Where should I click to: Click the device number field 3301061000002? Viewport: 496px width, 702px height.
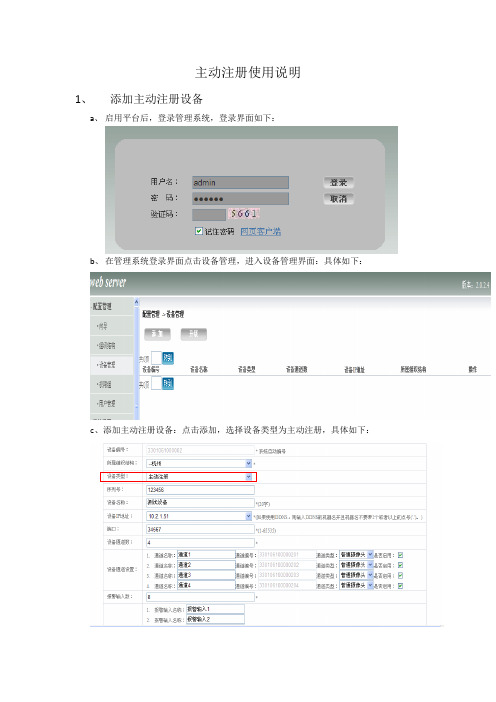pos(200,450)
